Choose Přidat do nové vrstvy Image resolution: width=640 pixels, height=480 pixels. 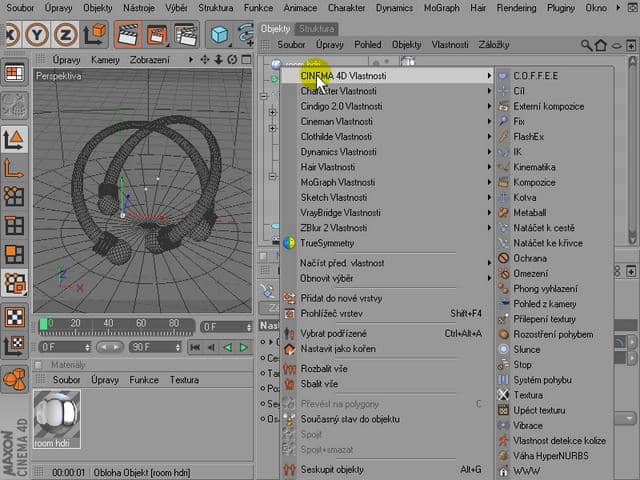pyautogui.click(x=387, y=298)
